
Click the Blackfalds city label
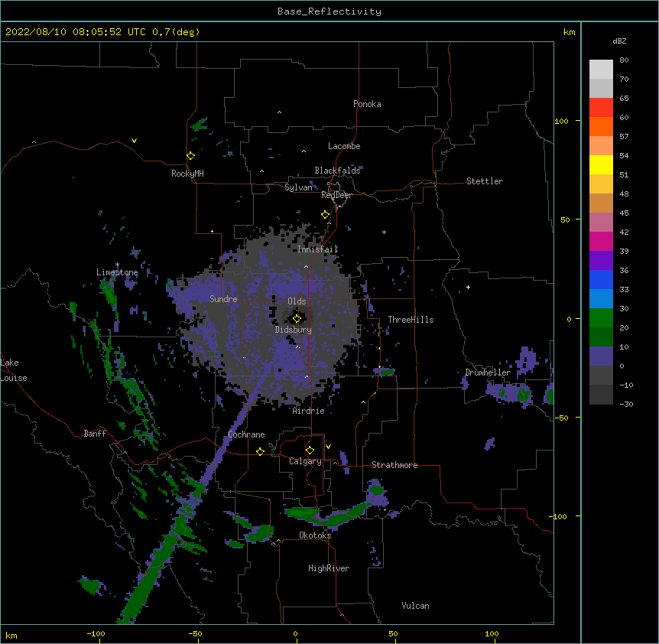(337, 171)
